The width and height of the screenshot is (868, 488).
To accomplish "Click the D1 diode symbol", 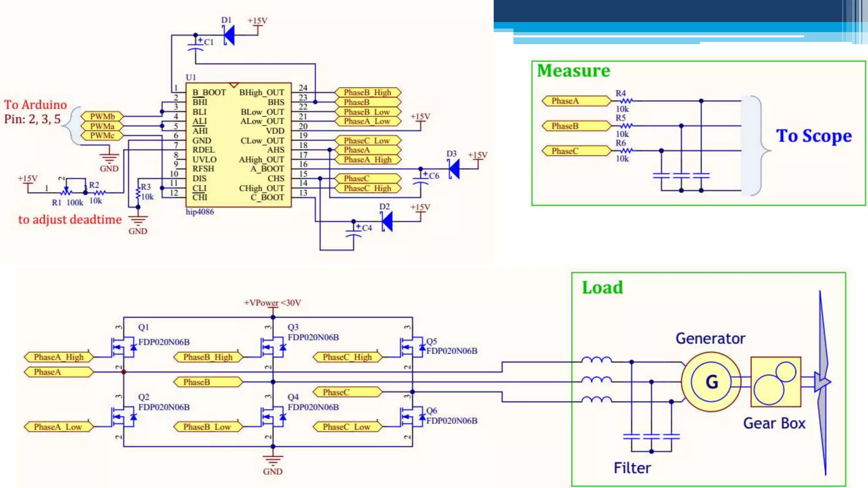I will point(229,35).
